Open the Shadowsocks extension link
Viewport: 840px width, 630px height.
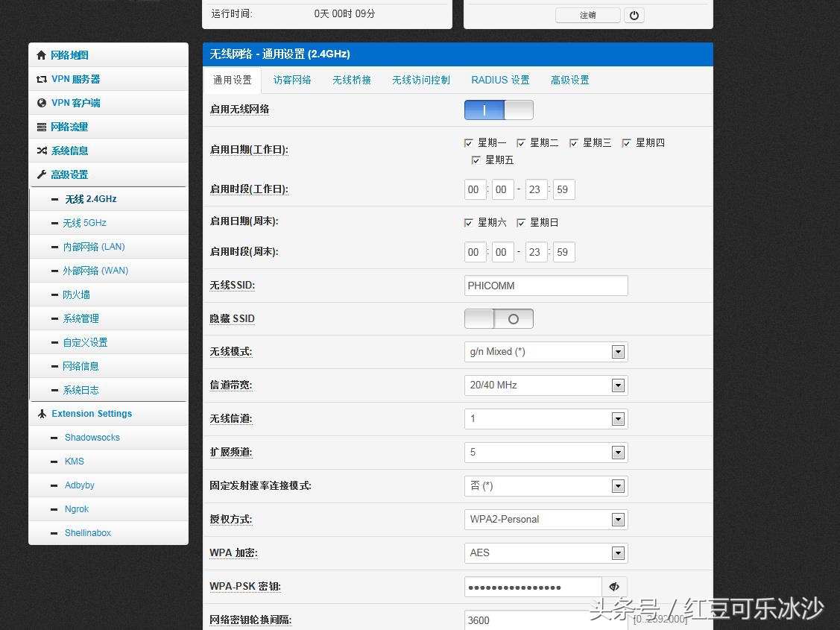92,437
